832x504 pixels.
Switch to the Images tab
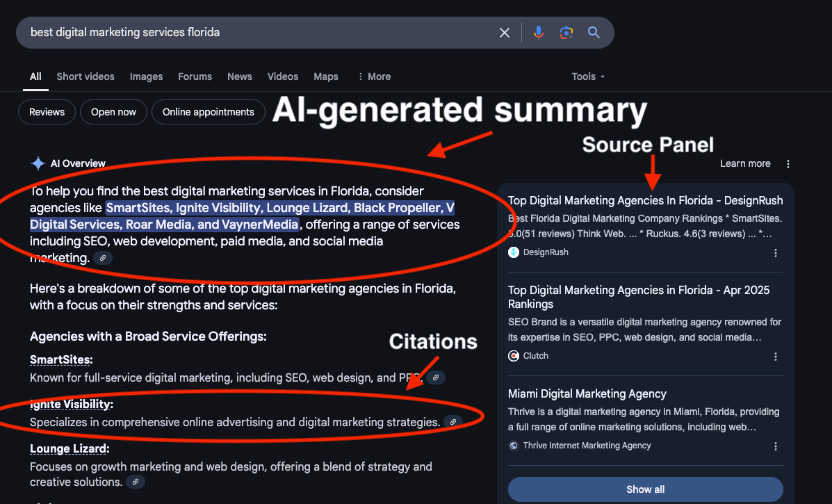pos(146,76)
